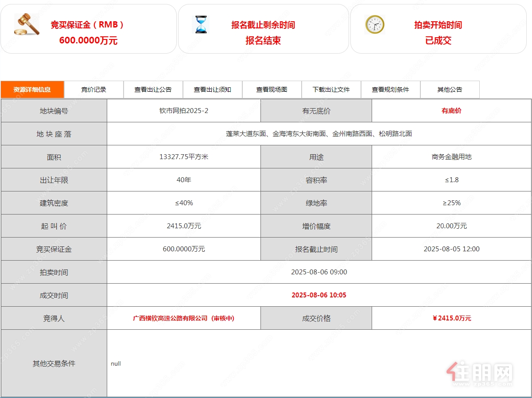This screenshot has height=398, width=532.
Task: Click the 地块座落 address text
Action: [x=319, y=134]
